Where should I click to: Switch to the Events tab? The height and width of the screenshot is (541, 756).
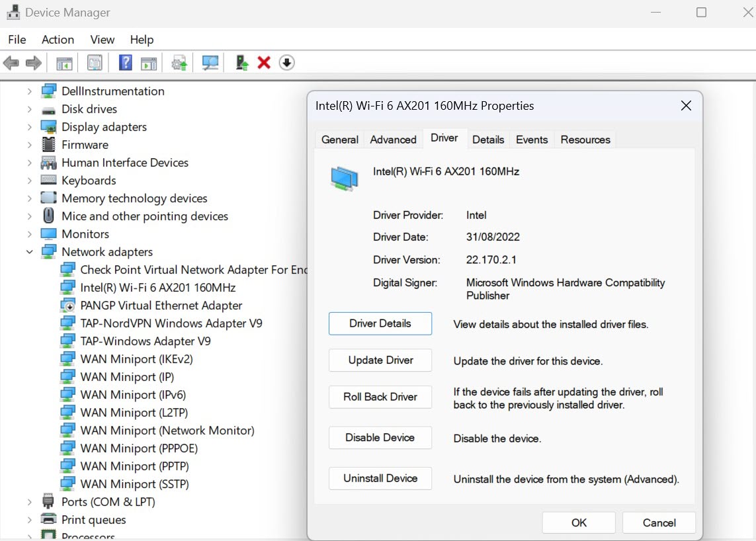pyautogui.click(x=532, y=140)
